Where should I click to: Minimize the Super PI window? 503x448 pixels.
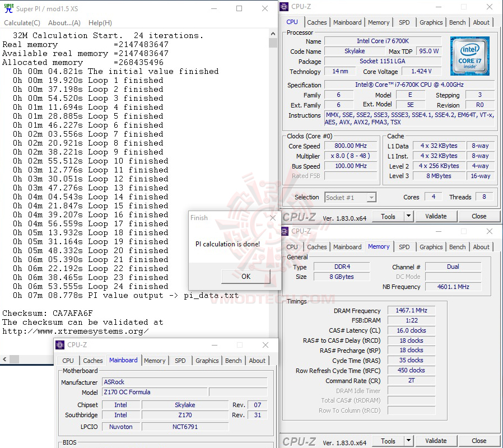pyautogui.click(x=214, y=8)
